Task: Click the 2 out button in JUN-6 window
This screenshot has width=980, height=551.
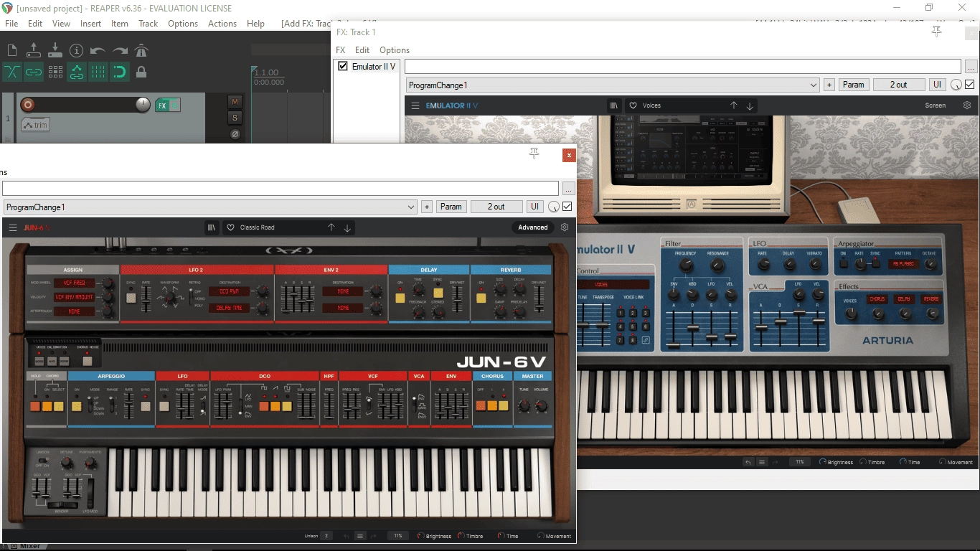Action: (496, 207)
